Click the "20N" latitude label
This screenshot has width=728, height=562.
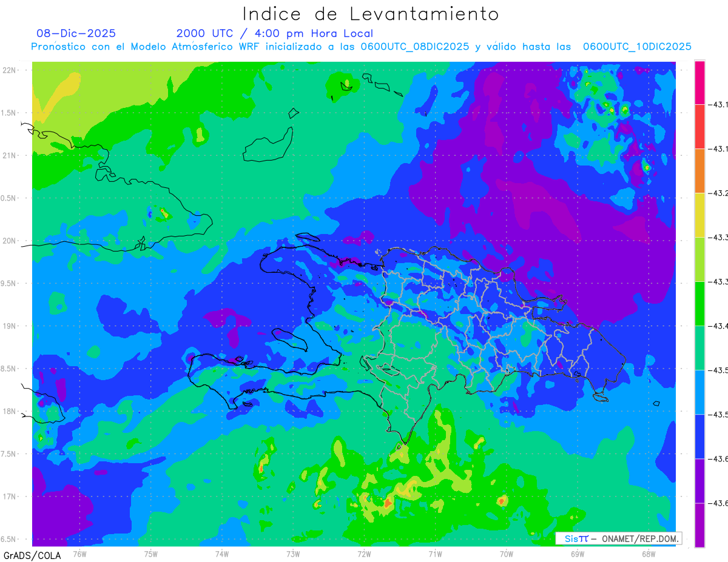(10, 241)
